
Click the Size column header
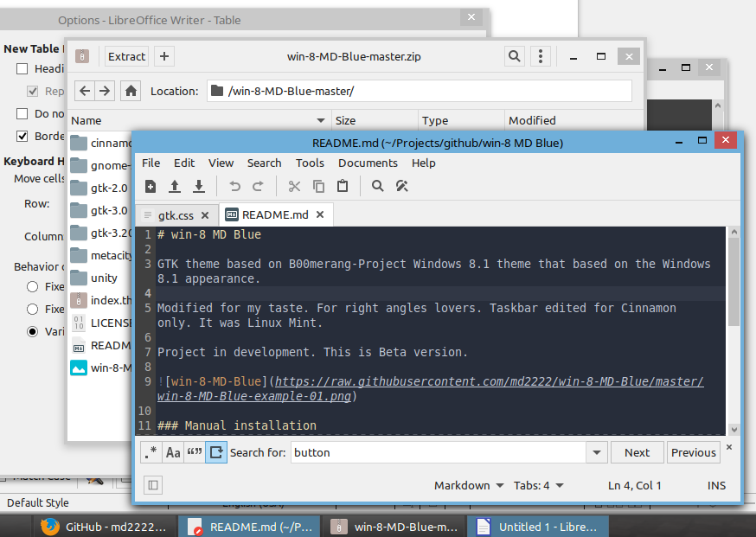click(x=375, y=120)
